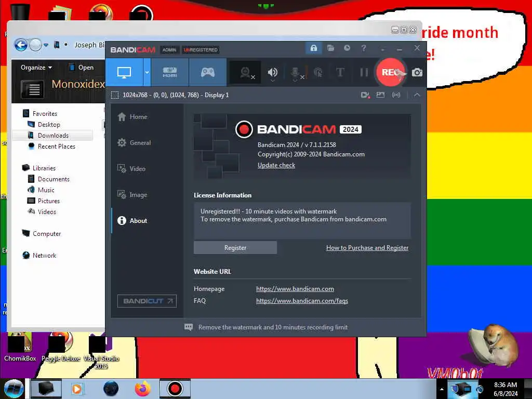Open Organize menu in Explorer
Screen dimensions: 532x399
pos(36,67)
